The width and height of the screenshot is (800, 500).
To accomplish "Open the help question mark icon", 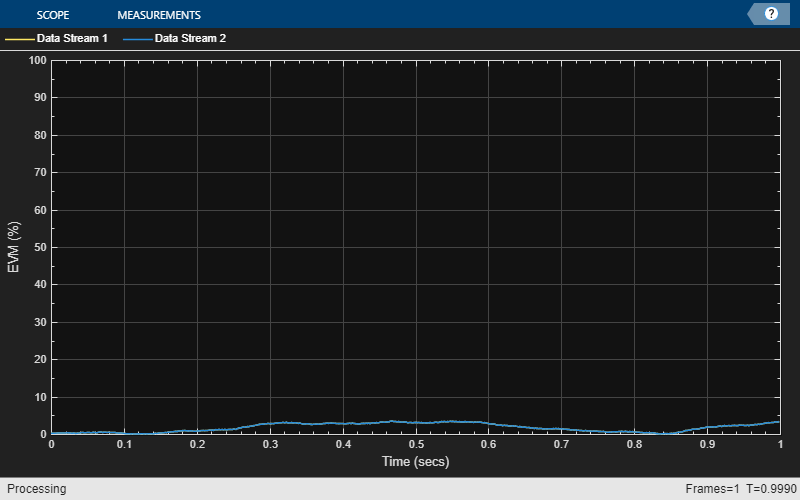I will pos(771,14).
